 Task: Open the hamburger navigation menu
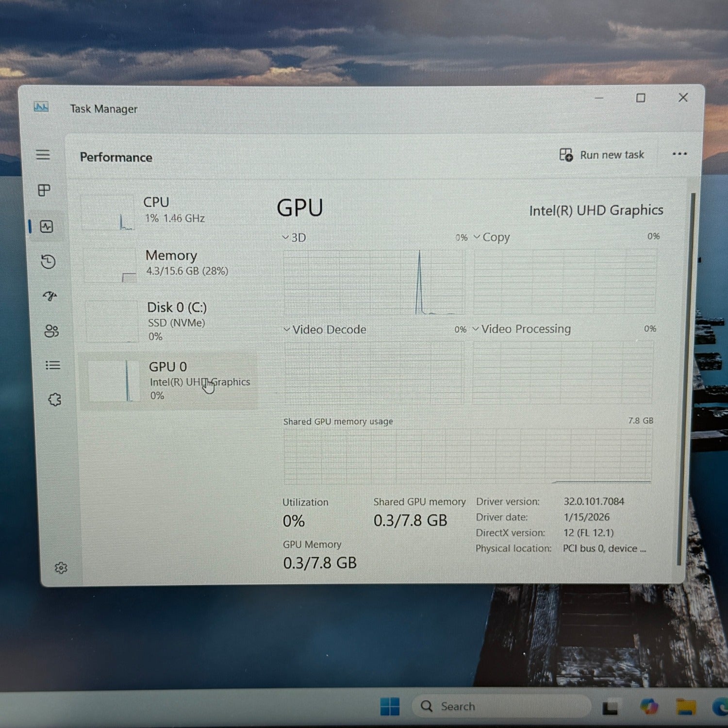(43, 155)
